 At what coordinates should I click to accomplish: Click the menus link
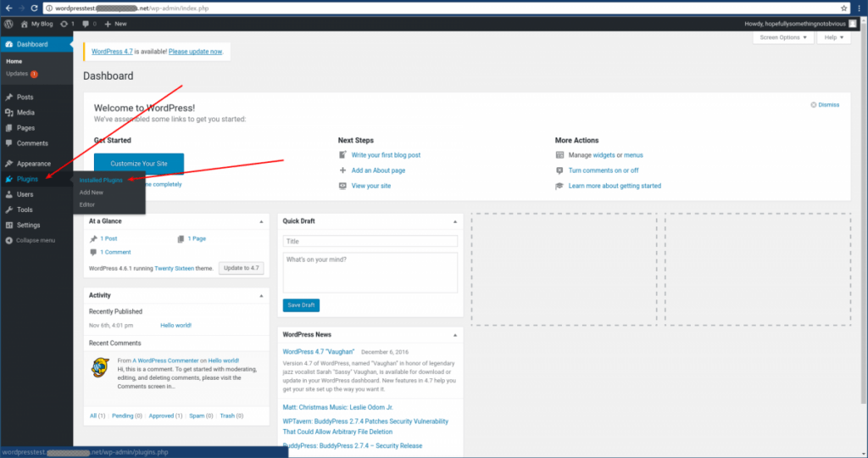[633, 155]
